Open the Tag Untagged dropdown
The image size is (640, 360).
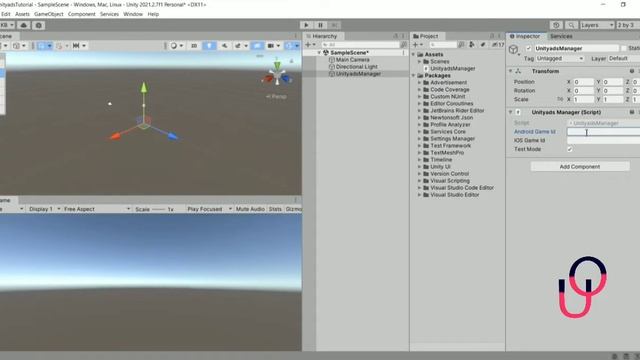pyautogui.click(x=560, y=58)
